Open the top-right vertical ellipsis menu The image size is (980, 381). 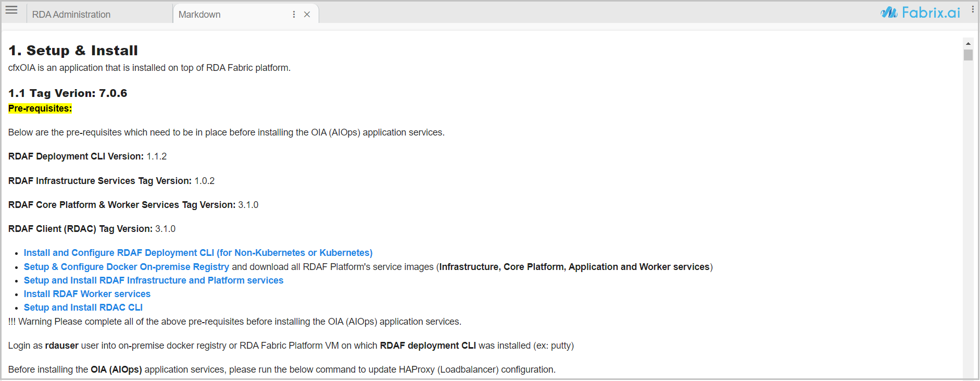[973, 9]
